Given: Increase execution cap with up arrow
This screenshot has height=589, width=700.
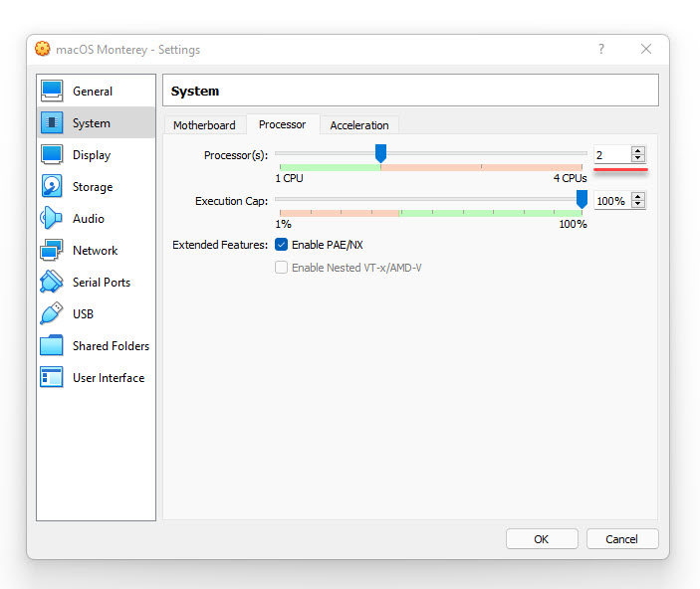Looking at the screenshot, I should [x=638, y=196].
